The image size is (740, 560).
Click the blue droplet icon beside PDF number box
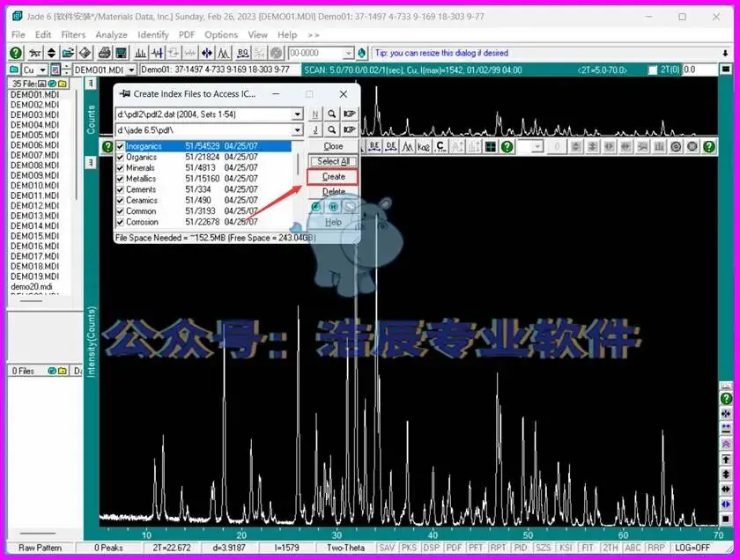(x=362, y=53)
